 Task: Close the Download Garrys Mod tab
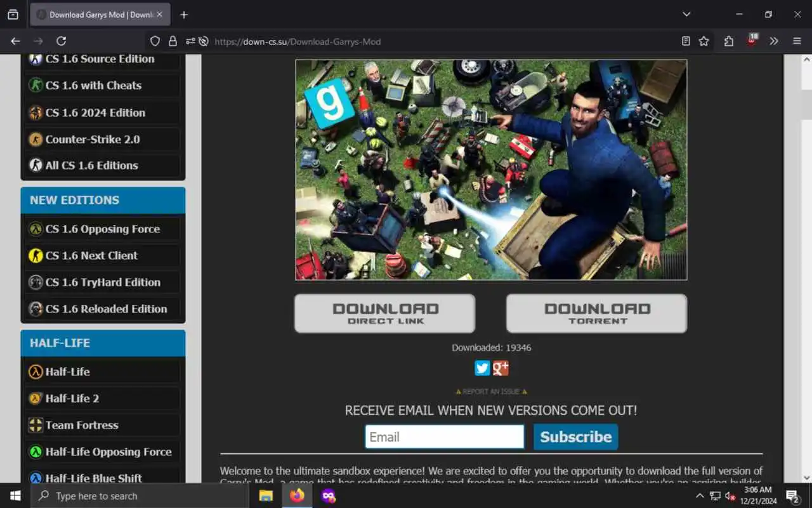click(160, 15)
